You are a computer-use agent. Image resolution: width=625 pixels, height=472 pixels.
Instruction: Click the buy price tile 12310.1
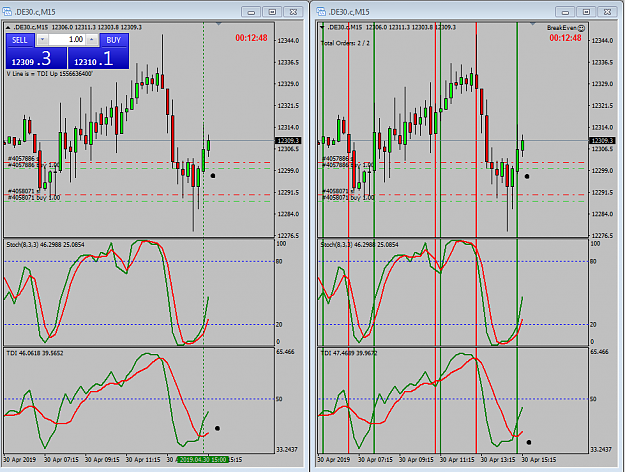98,59
